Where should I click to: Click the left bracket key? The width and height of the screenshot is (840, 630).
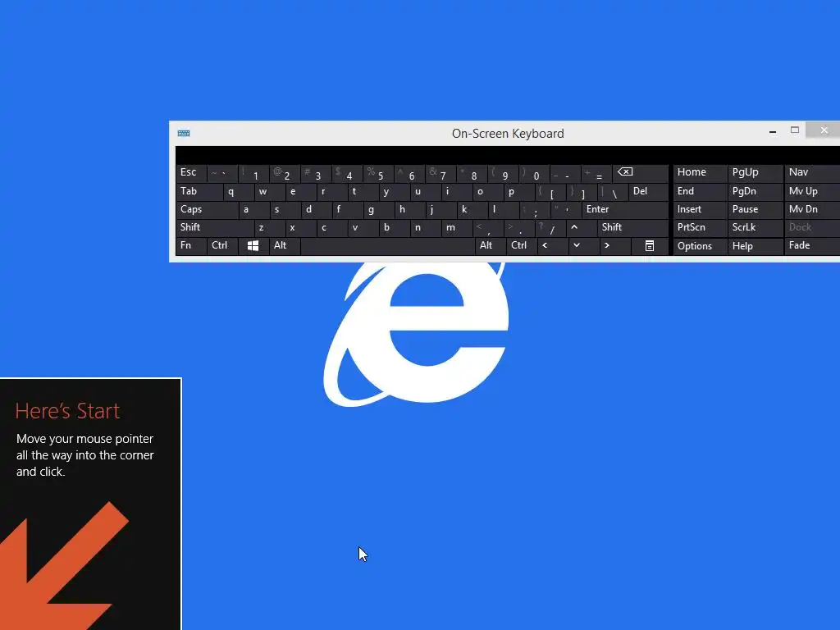[x=549, y=191]
